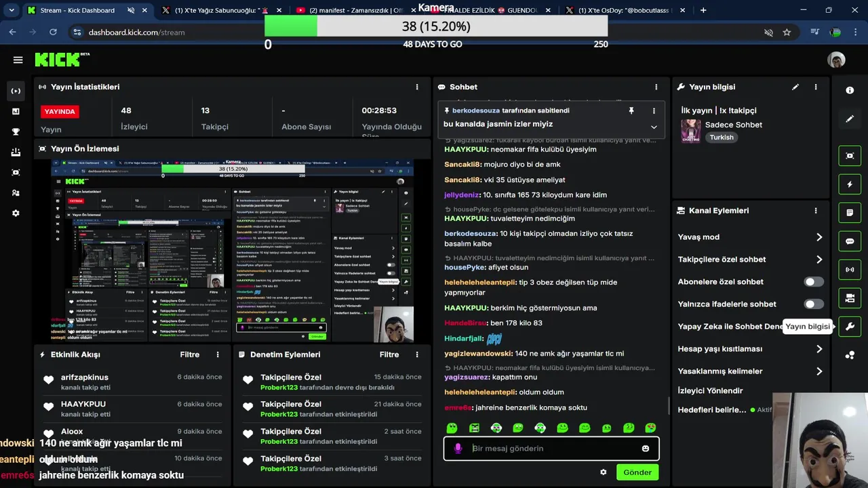The width and height of the screenshot is (868, 488).
Task: Click housePyke username in chat
Action: [465, 267]
